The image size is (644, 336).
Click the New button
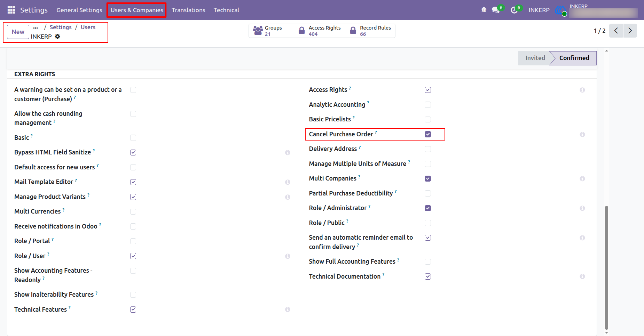18,32
